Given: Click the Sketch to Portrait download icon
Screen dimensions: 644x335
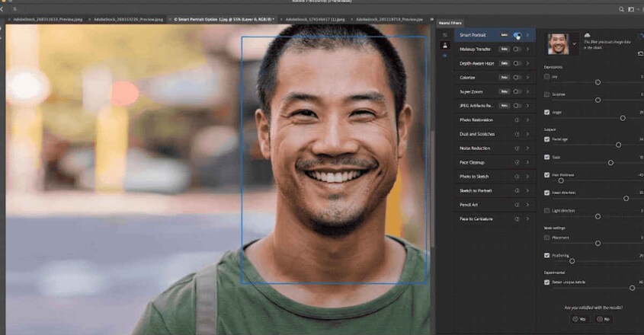Looking at the screenshot, I should point(517,190).
